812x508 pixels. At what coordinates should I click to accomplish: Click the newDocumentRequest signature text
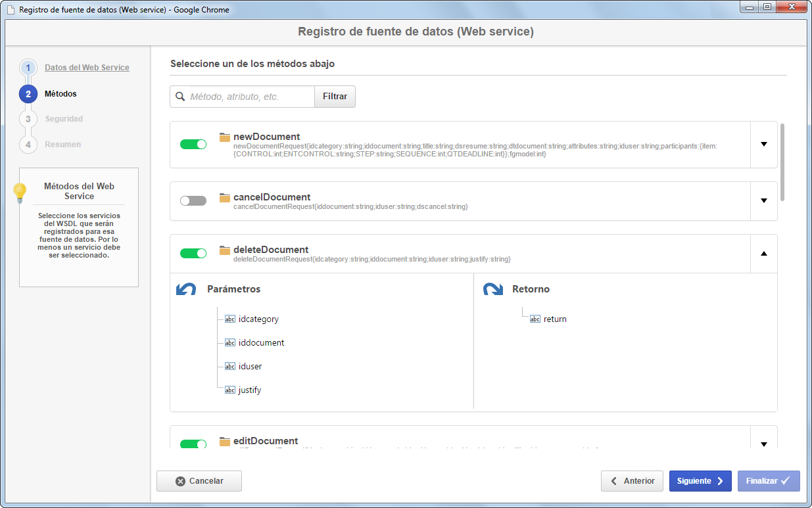coord(475,150)
